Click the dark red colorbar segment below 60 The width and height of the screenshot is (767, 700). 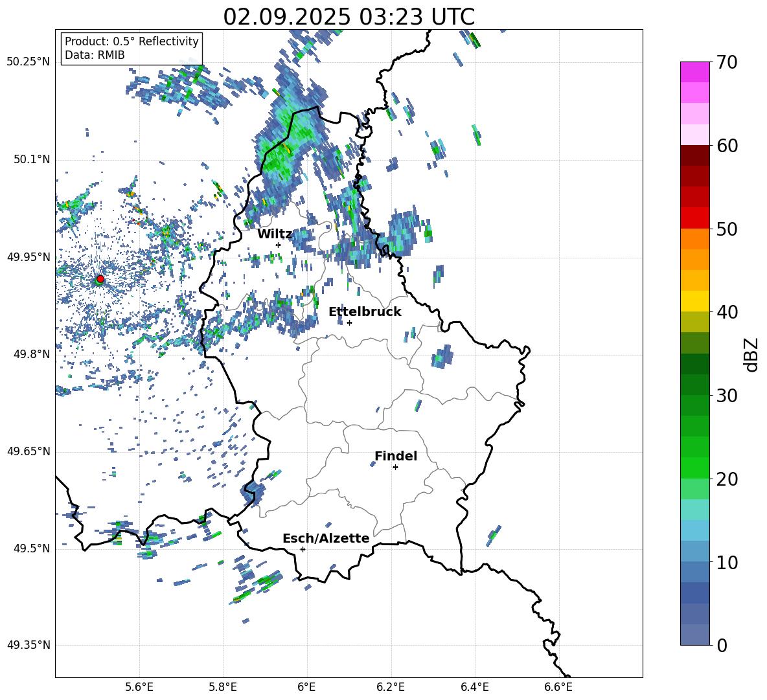[x=695, y=156]
